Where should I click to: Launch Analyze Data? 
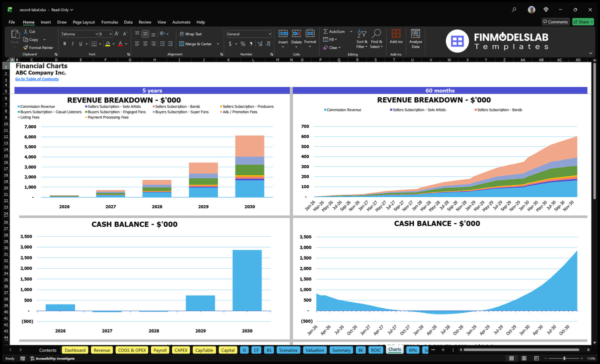(415, 38)
